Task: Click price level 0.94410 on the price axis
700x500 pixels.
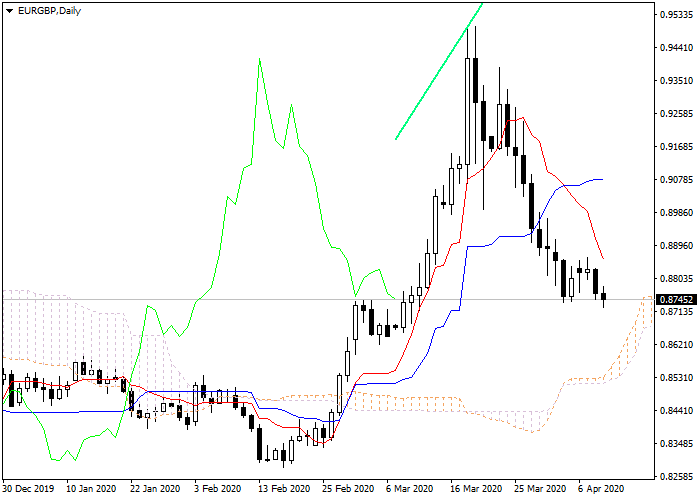Action: pos(676,48)
